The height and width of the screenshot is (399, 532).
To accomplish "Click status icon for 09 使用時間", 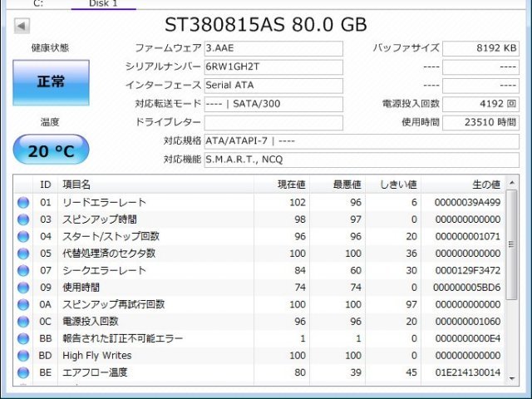I will click(x=23, y=288).
